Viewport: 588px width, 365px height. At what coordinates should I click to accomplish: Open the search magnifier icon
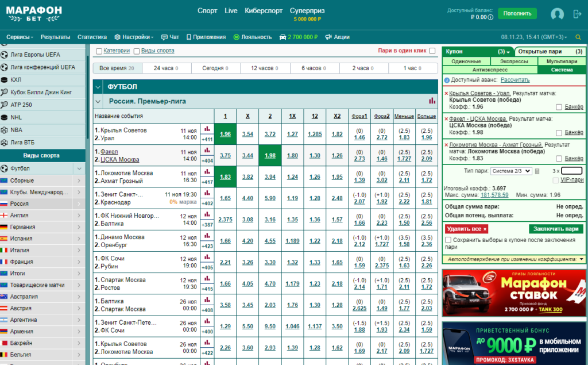tap(578, 37)
